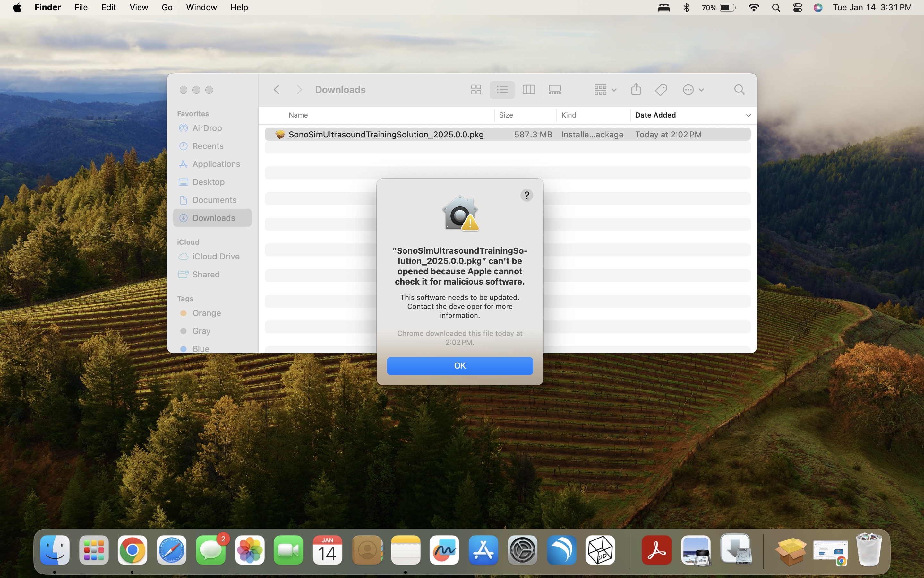Open Photos from the Dock

(250, 550)
